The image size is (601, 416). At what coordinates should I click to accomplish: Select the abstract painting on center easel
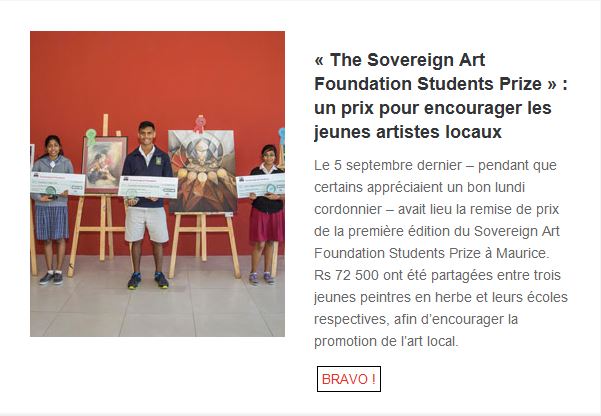coord(202,171)
